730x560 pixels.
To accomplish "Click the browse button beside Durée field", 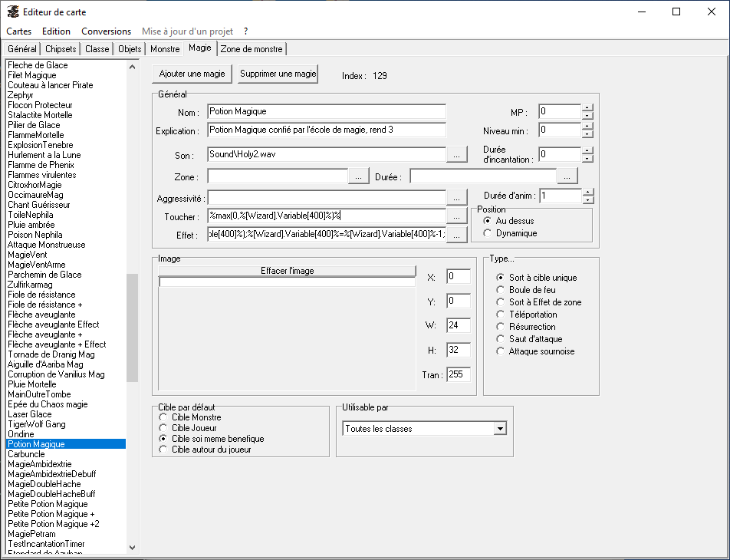I will point(567,176).
